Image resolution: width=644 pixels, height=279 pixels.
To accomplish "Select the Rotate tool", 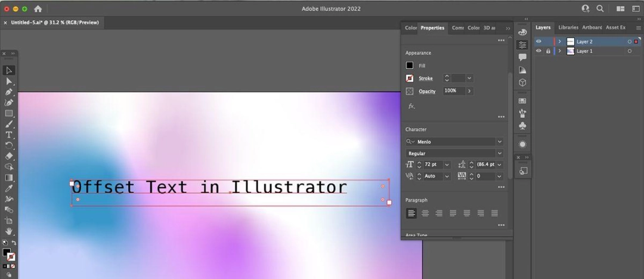I will pos(8,145).
